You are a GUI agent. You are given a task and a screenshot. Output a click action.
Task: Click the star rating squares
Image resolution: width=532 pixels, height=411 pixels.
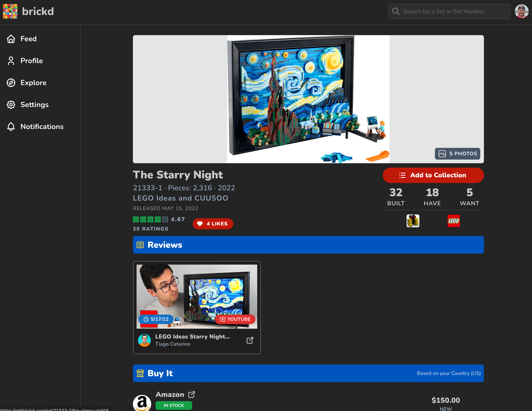[150, 219]
